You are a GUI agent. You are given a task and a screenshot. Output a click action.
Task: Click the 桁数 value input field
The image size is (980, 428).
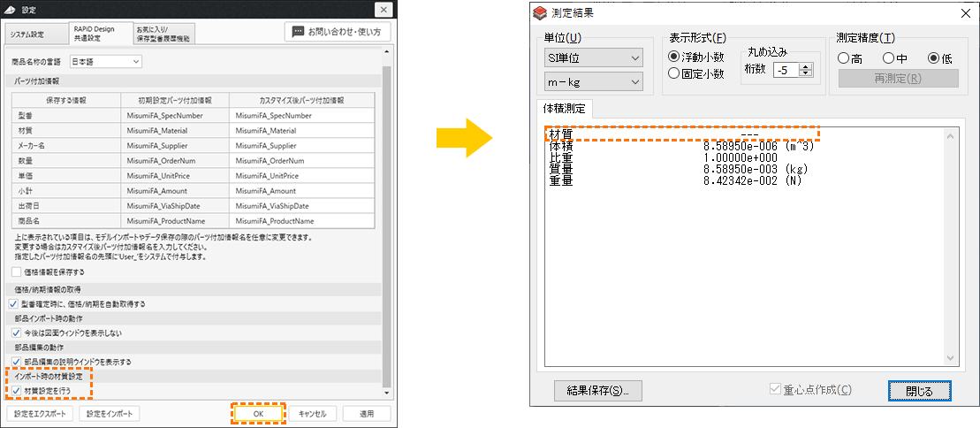click(x=786, y=70)
